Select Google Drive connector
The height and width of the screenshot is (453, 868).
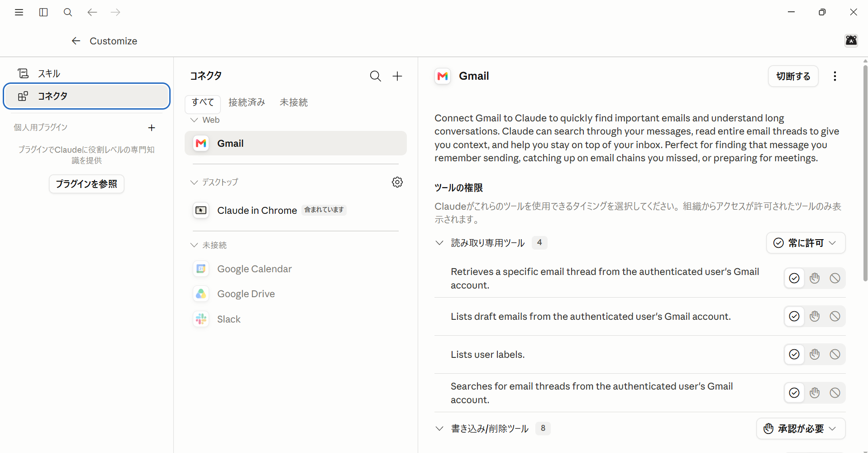(296, 294)
